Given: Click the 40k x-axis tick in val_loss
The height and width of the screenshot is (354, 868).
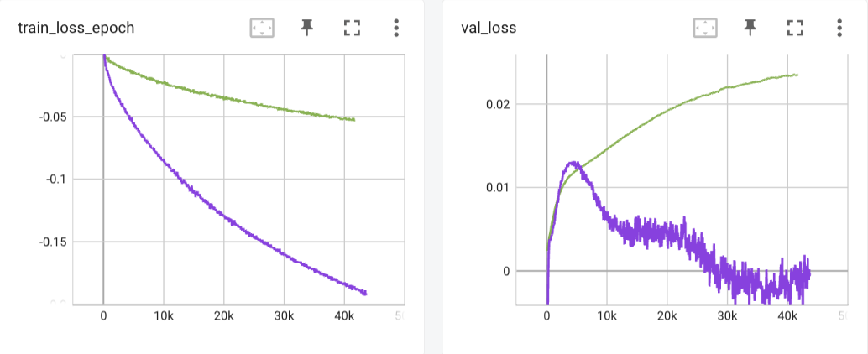Looking at the screenshot, I should [787, 317].
